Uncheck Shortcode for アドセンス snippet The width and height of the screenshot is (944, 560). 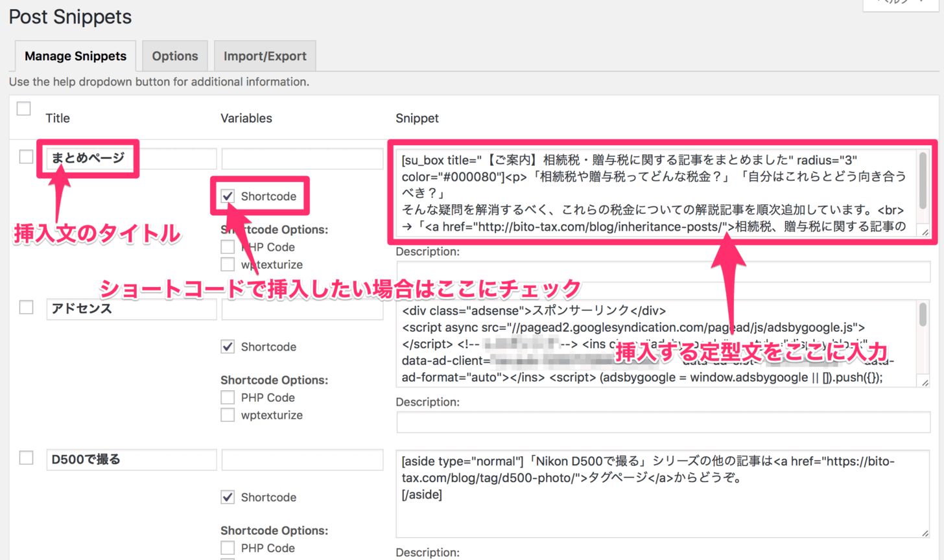point(228,347)
